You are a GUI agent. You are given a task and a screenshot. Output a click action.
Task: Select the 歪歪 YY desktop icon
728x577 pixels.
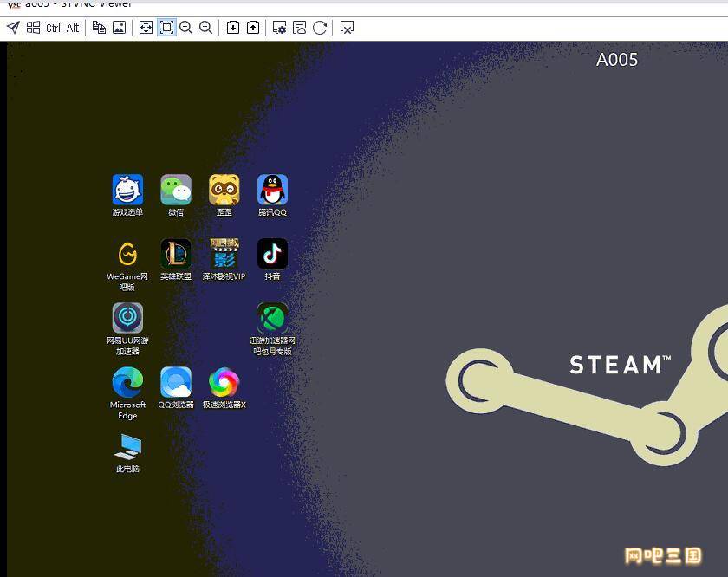click(x=224, y=196)
